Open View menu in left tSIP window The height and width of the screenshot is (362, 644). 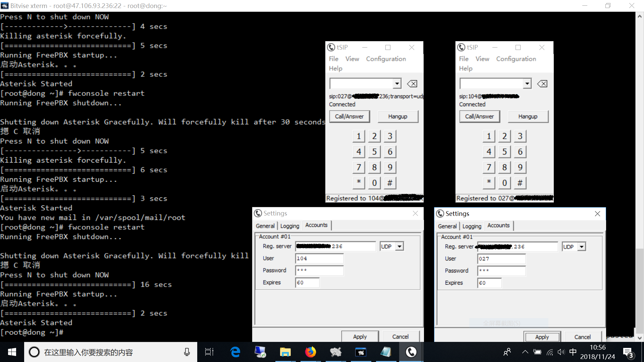pyautogui.click(x=352, y=59)
